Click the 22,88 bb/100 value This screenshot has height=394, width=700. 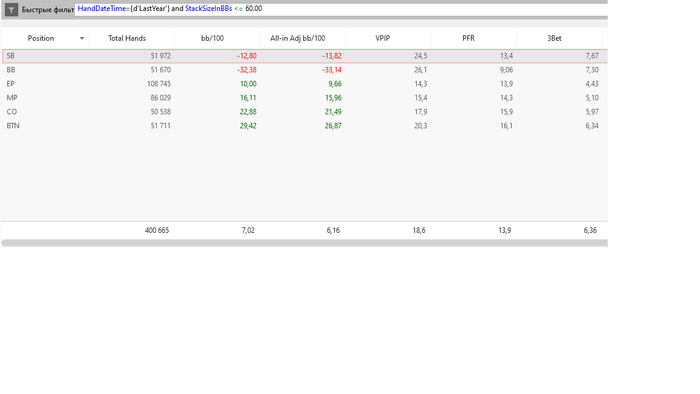coord(248,112)
